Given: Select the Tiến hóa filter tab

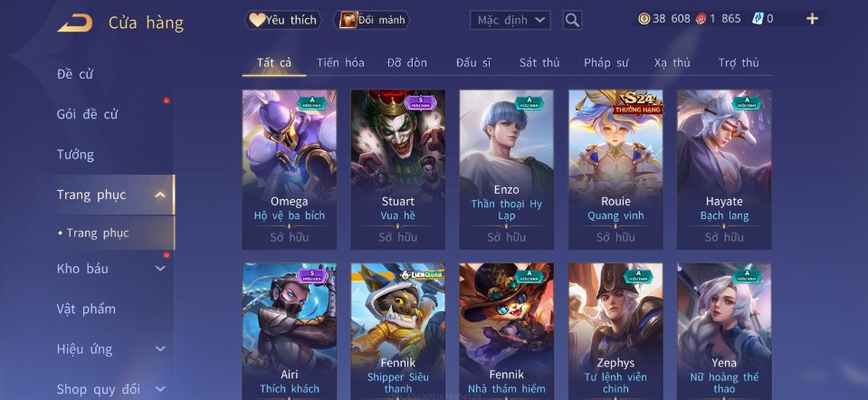Looking at the screenshot, I should coord(340,62).
